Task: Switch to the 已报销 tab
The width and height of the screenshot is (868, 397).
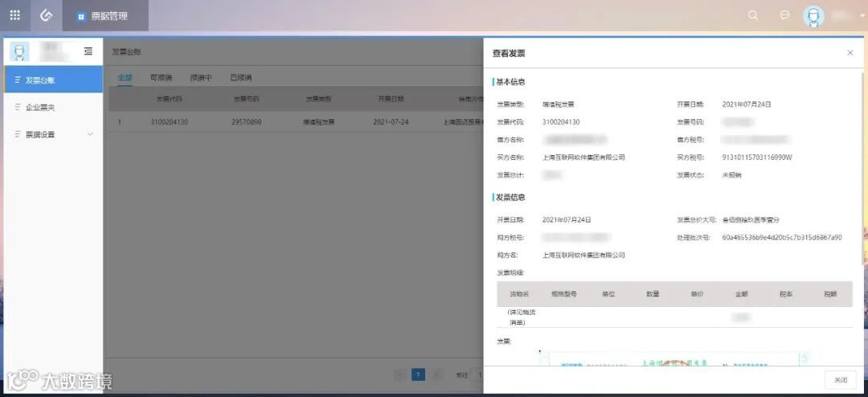Action: click(241, 77)
